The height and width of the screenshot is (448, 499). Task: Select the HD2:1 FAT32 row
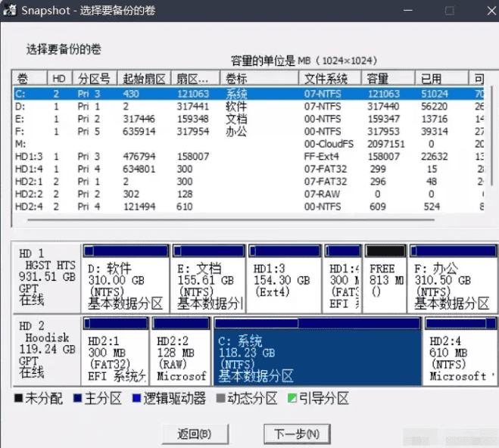[x=248, y=181]
